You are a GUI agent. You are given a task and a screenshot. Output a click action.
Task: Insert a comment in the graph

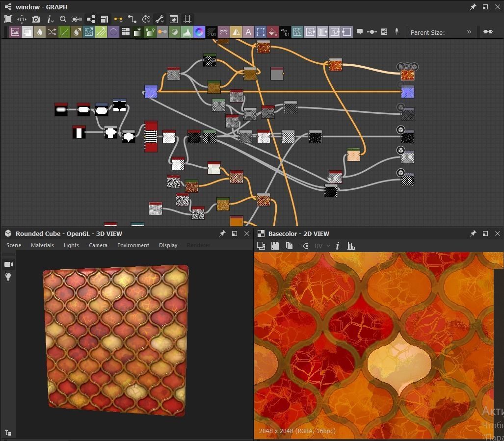coord(360,32)
